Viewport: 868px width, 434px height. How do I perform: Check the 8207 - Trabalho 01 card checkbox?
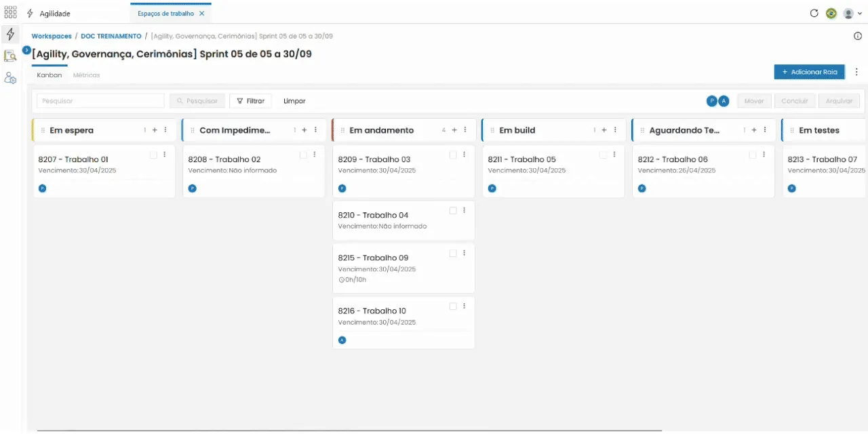click(x=153, y=155)
